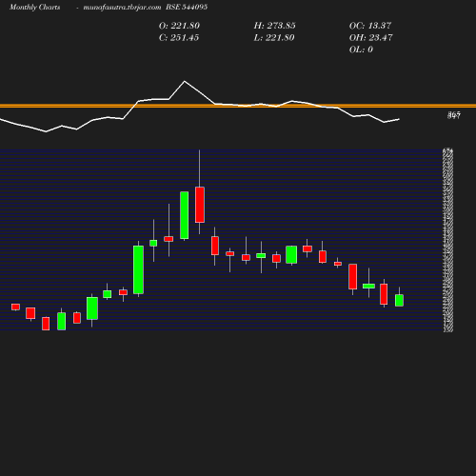Image resolution: width=476 pixels, height=476 pixels.
Task: Click the high value "H: 273.85"
Action: 275,26
